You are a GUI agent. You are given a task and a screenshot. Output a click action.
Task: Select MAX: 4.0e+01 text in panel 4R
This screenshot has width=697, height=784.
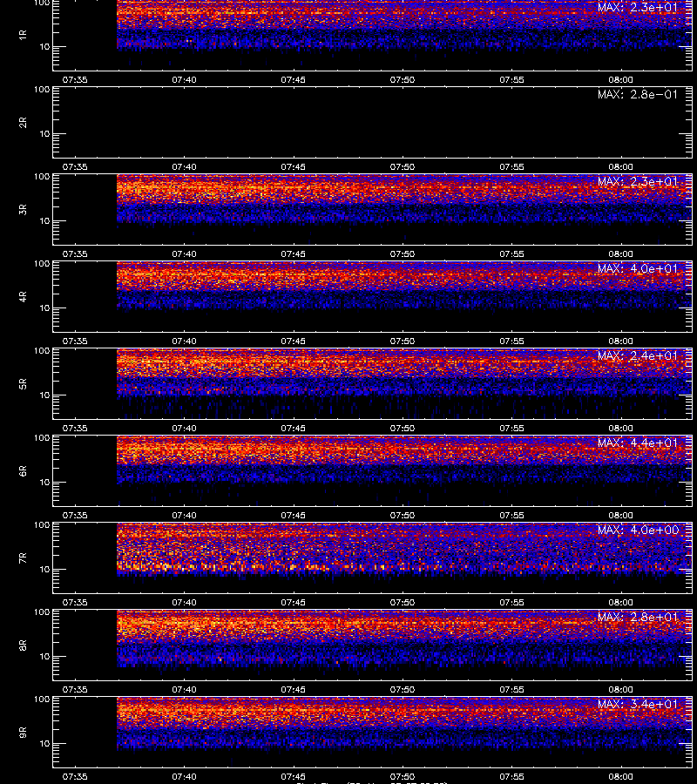point(638,268)
